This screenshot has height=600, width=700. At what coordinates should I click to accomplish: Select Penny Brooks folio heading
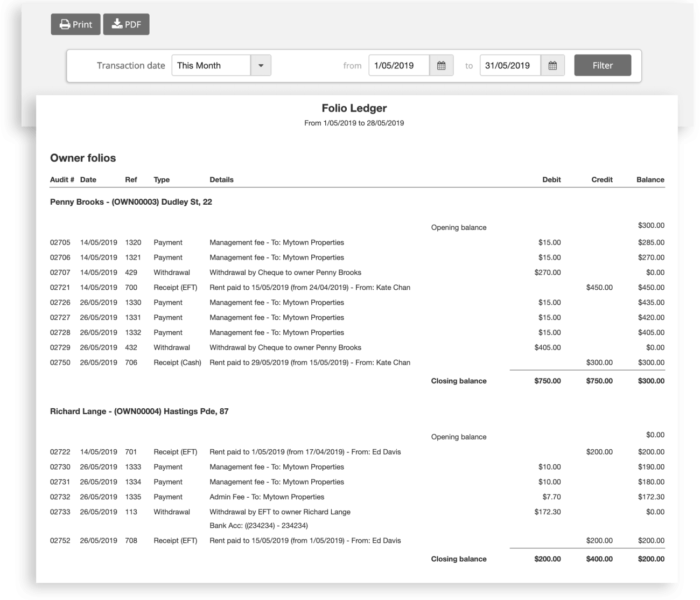click(131, 202)
